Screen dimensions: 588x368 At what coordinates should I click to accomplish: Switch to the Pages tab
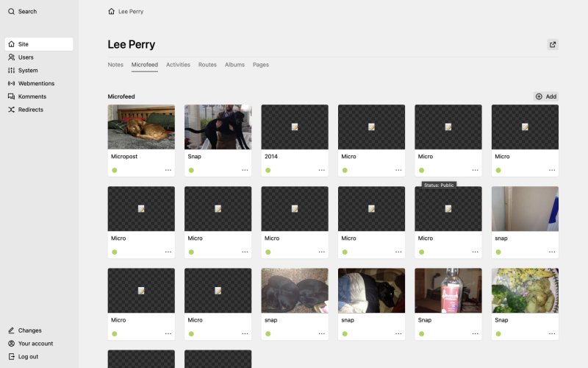(x=261, y=65)
